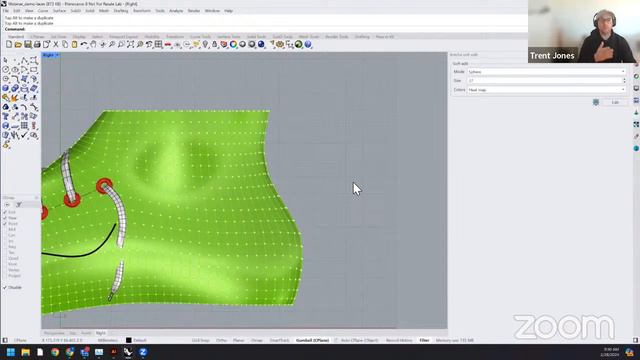This screenshot has width=640, height=360.
Task: Click the Size field stepper arrows
Action: click(x=624, y=81)
